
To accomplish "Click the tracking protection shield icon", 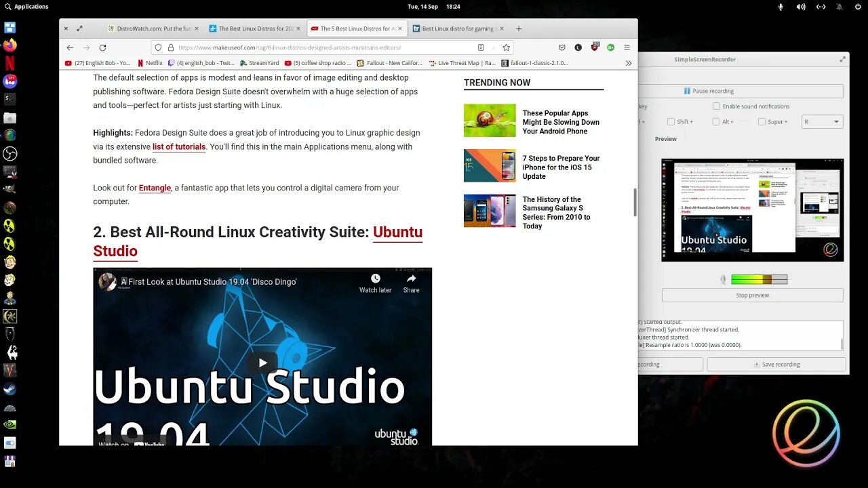I will tap(158, 47).
